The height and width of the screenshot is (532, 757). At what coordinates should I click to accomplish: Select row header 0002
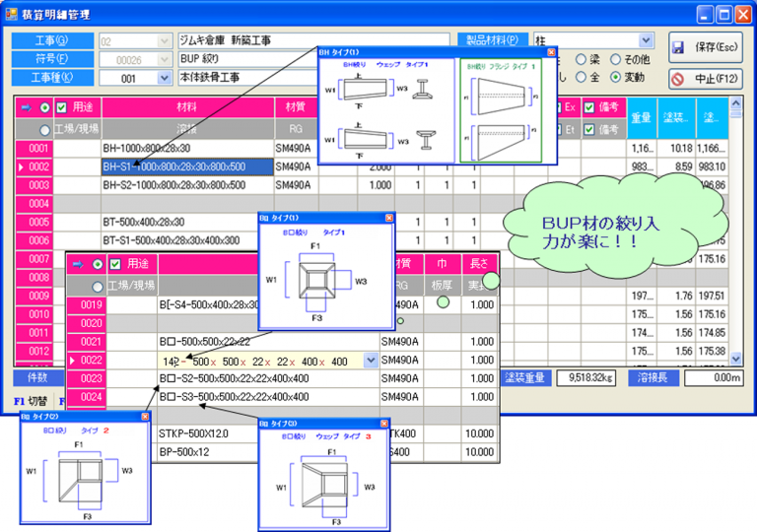click(34, 167)
